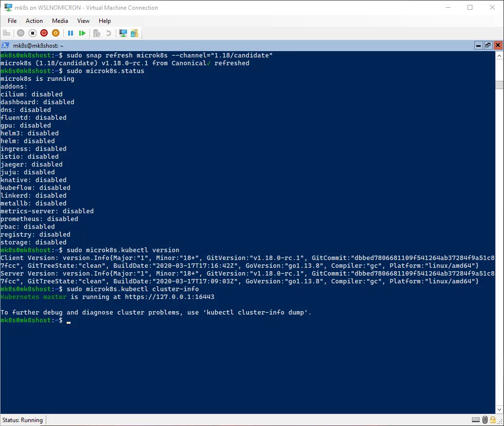
Task: Open the Action menu
Action: click(x=34, y=21)
